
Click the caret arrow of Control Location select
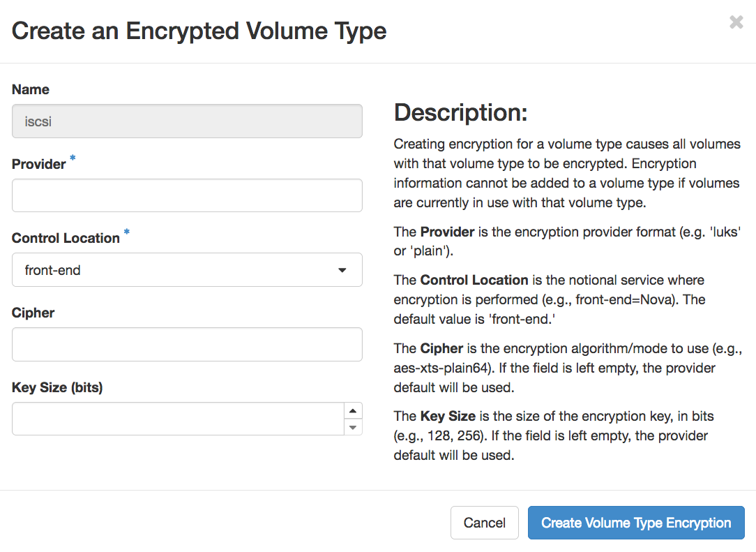pyautogui.click(x=342, y=270)
